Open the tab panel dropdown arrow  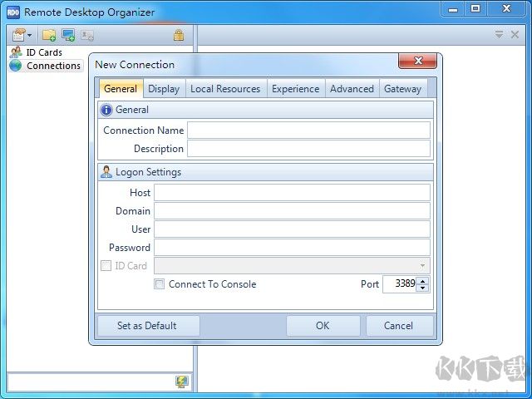pyautogui.click(x=499, y=35)
